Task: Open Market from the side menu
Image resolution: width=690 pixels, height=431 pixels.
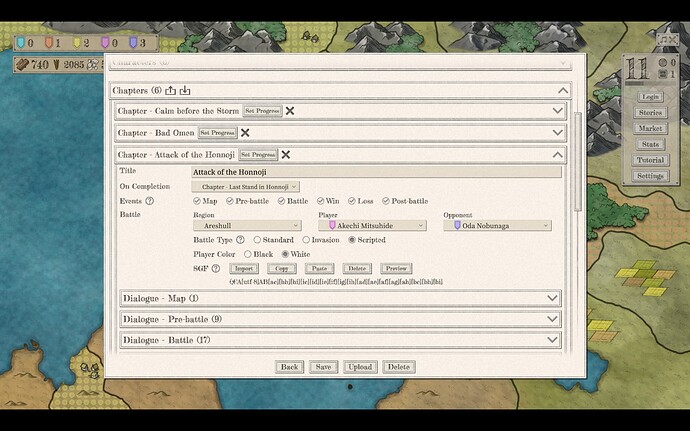Action: (x=650, y=129)
